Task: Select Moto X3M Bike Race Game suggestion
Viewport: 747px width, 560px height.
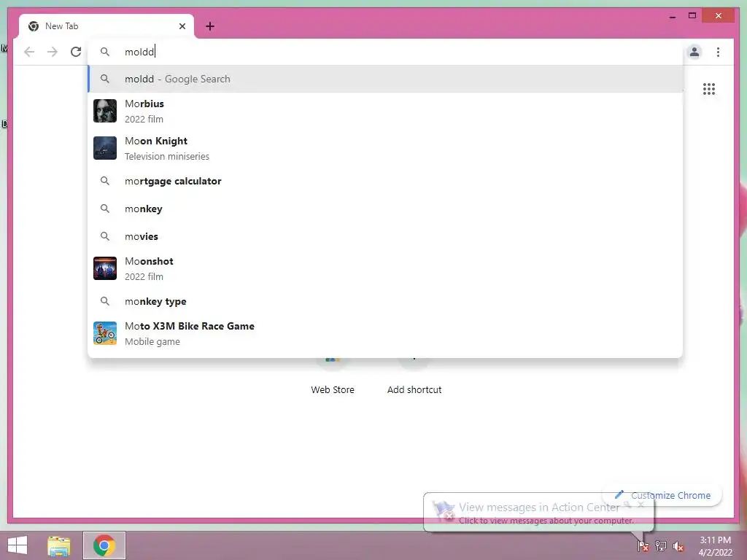Action: (385, 333)
